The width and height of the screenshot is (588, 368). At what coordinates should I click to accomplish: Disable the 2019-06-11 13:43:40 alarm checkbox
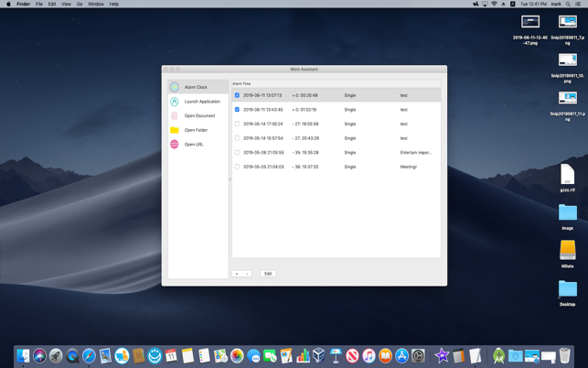tap(237, 110)
